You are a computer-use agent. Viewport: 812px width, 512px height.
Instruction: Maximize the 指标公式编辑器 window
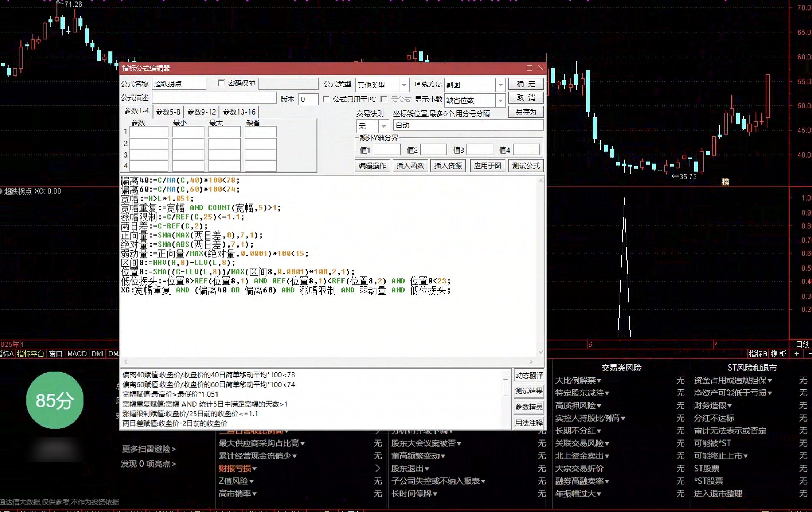click(530, 68)
